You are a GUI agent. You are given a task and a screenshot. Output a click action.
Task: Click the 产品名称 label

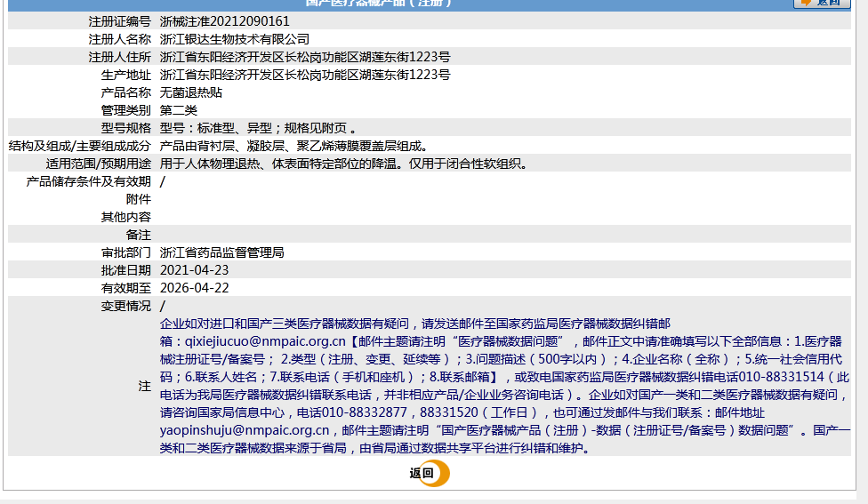tap(125, 92)
